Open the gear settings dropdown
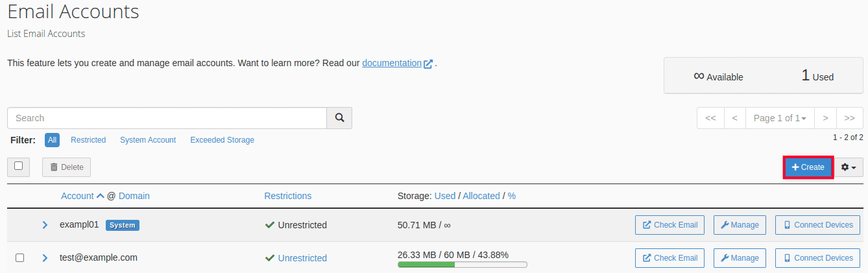This screenshot has width=868, height=273. (x=848, y=167)
